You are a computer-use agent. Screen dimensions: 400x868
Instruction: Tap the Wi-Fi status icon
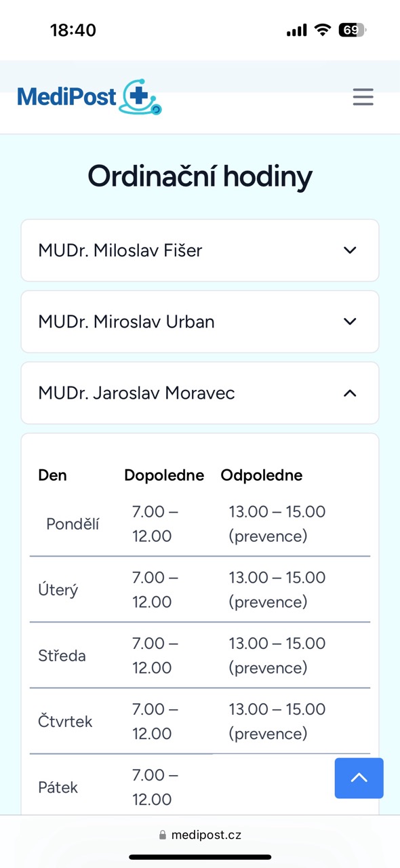pos(323,30)
